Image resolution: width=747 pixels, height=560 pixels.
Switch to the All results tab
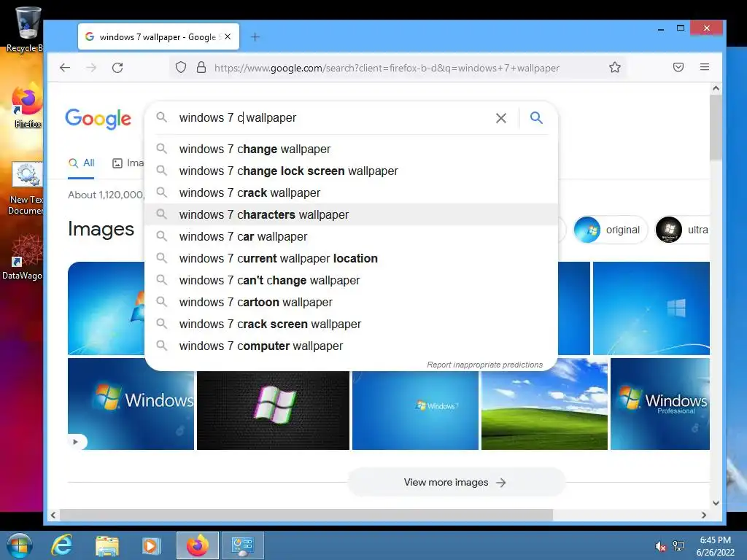pos(81,163)
